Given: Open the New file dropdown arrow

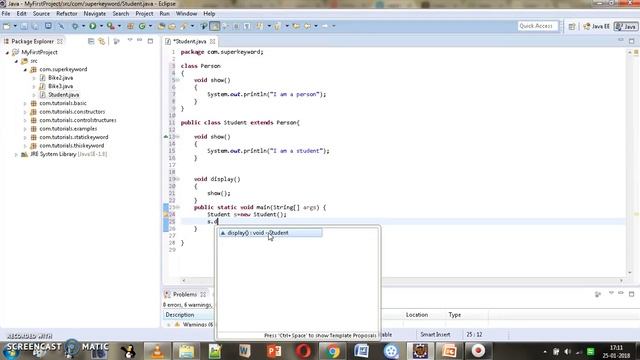Looking at the screenshot, I should 15,26.
